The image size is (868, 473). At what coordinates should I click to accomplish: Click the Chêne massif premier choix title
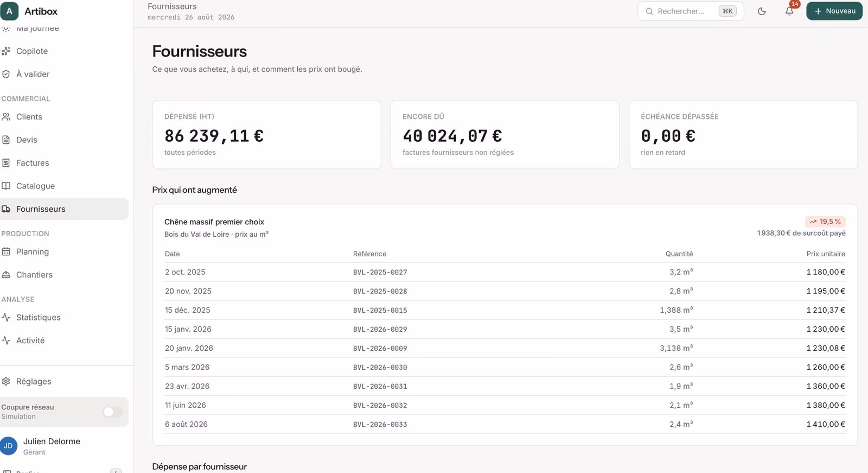[214, 222]
